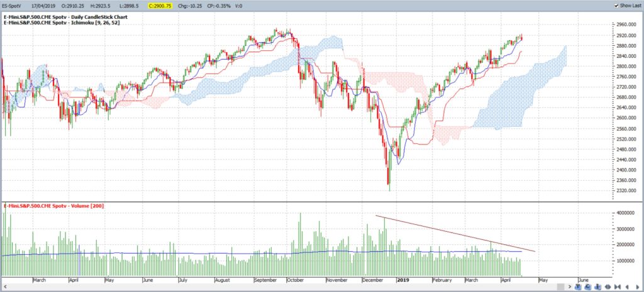This screenshot has height=292, width=644.
Task: Click the third blue chart tool icon
Action: tap(597, 287)
